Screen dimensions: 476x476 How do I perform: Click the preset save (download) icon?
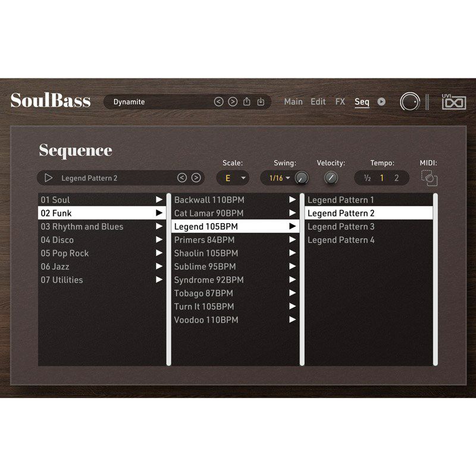click(261, 102)
